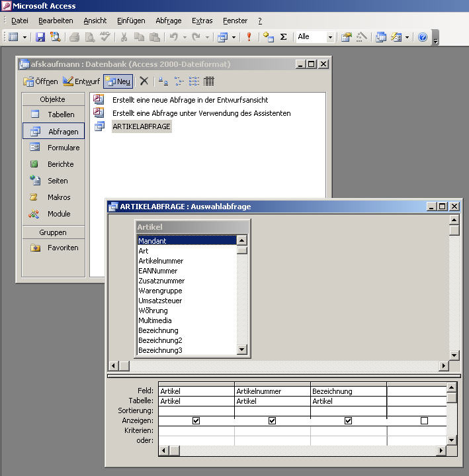Click the Entwurf button
469x476 pixels.
point(81,81)
